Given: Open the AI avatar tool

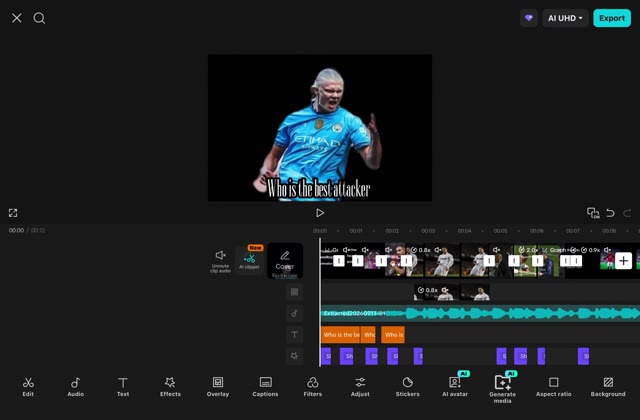Looking at the screenshot, I should coord(455,386).
